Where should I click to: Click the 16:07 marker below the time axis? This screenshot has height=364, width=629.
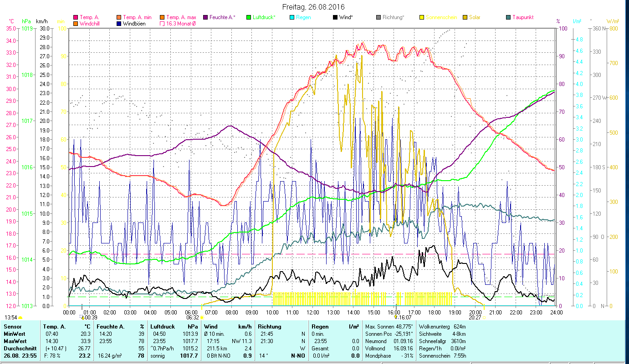[404, 318]
